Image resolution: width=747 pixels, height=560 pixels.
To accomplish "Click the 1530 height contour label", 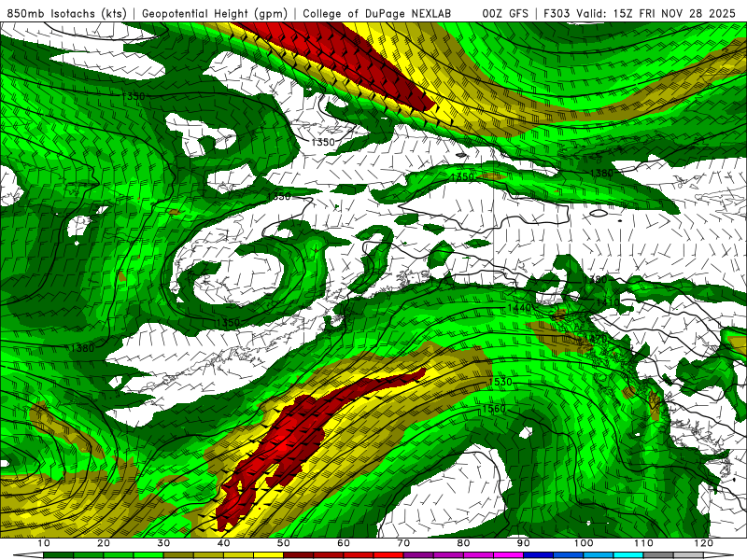I will (500, 382).
